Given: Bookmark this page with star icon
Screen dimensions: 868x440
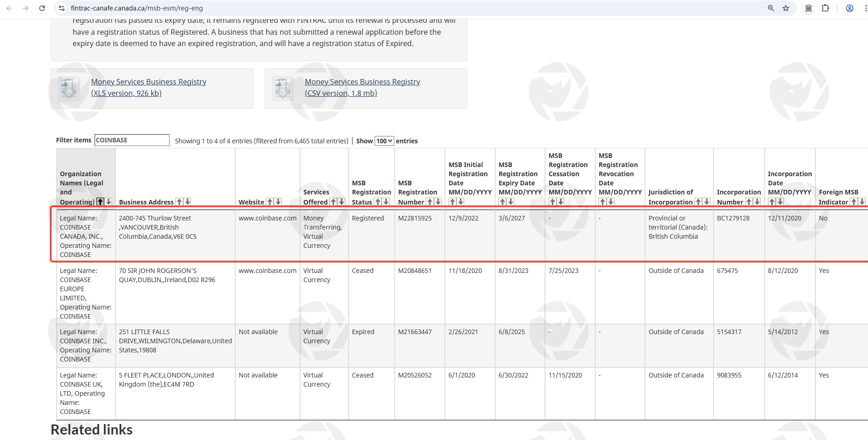Looking at the screenshot, I should [786, 8].
